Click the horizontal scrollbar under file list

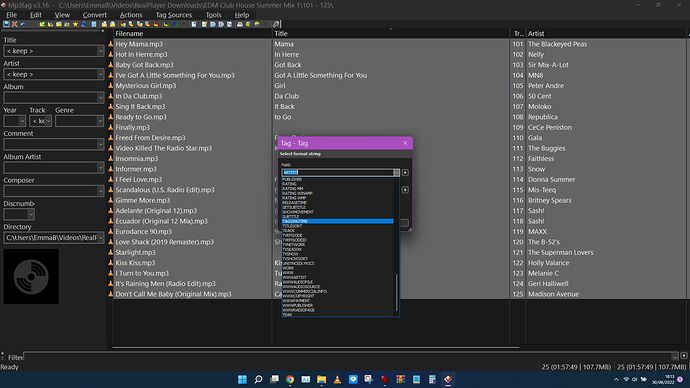pos(316,348)
